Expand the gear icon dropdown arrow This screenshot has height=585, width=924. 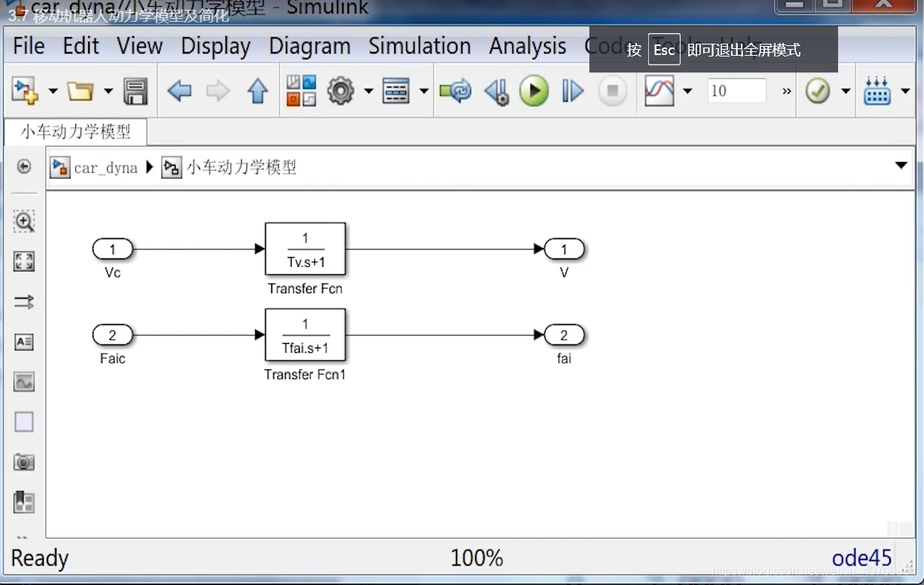point(368,92)
